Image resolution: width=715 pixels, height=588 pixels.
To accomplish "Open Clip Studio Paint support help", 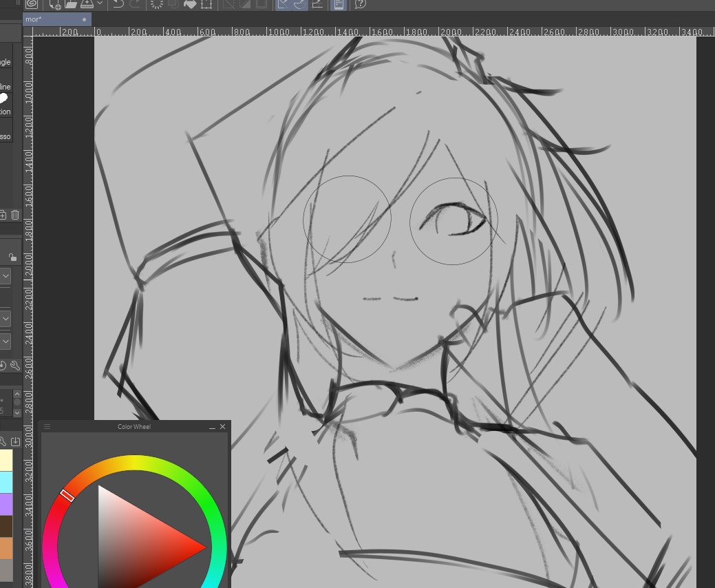I will [360, 4].
